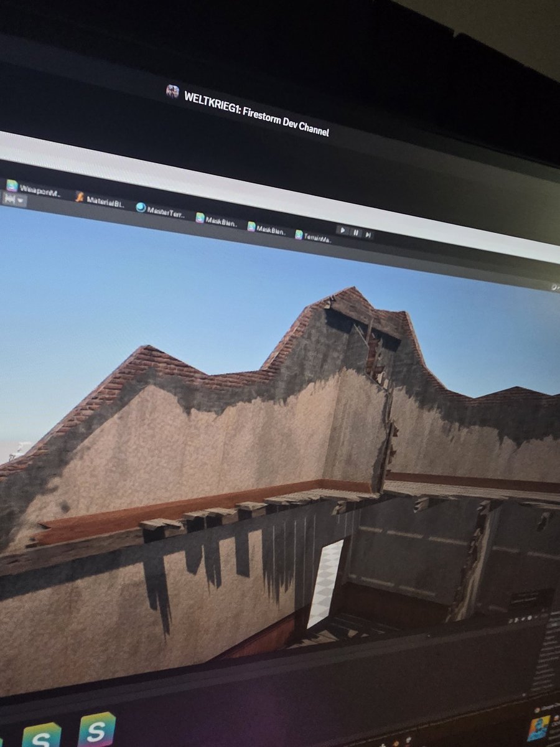Open the MaskBlen.. tab beside TerrainMa..
The image size is (560, 747).
(266, 228)
